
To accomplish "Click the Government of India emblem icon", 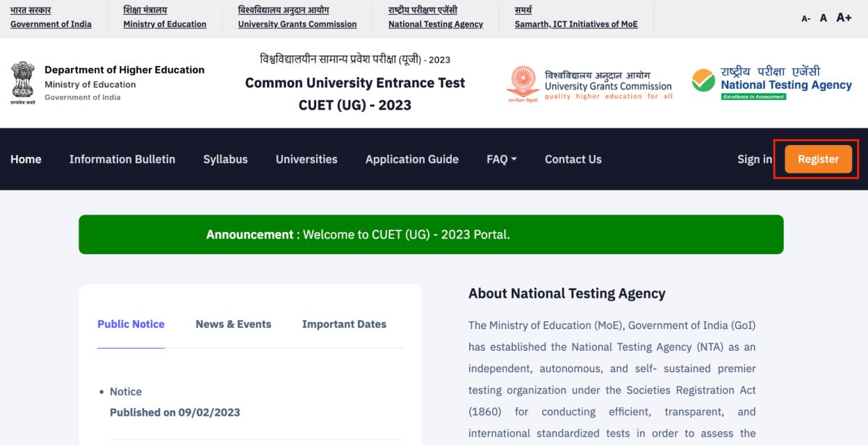I will [24, 83].
